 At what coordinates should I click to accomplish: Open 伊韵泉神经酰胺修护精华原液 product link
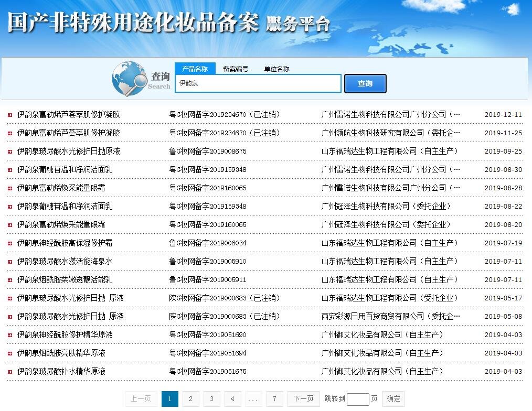pyautogui.click(x=65, y=334)
